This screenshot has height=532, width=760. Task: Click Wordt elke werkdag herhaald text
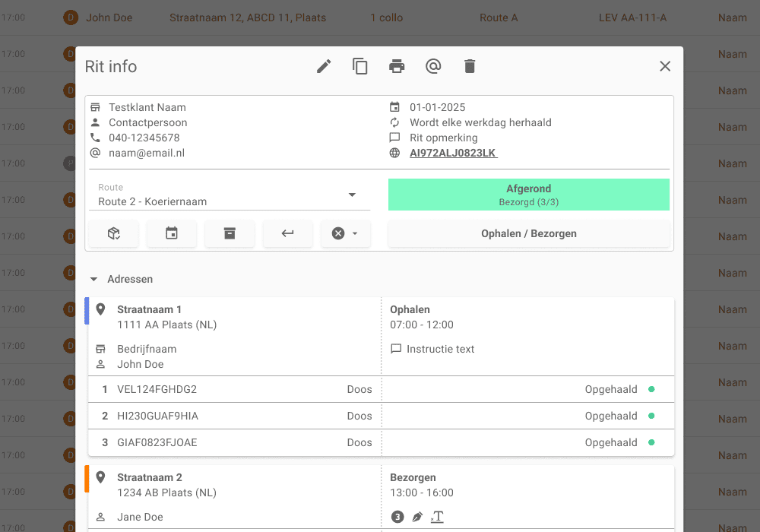(480, 122)
